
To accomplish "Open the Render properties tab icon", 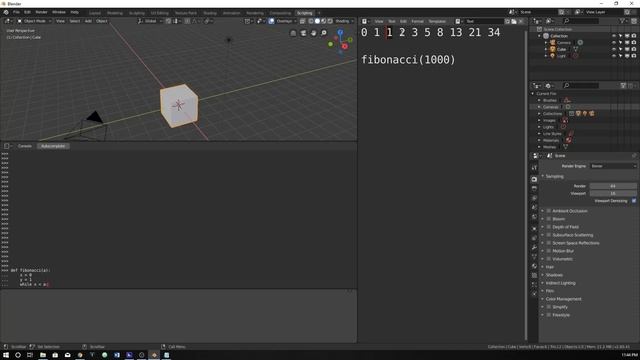I will point(534,179).
